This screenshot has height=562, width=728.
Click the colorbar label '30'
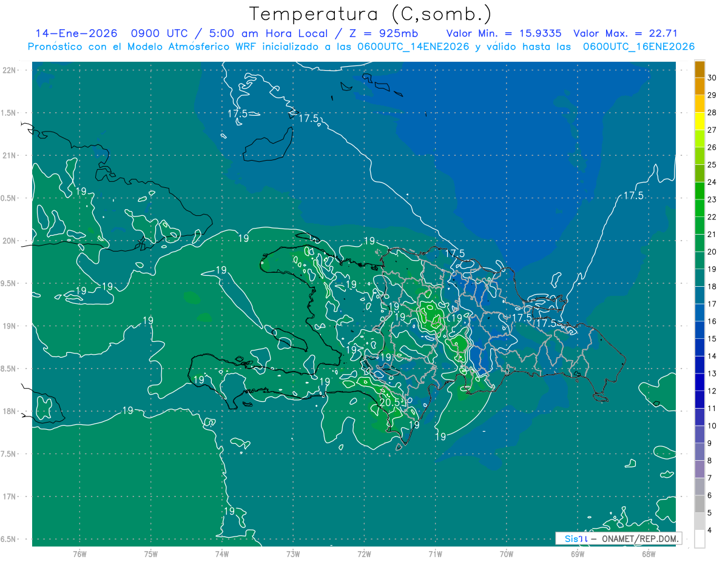pos(712,78)
